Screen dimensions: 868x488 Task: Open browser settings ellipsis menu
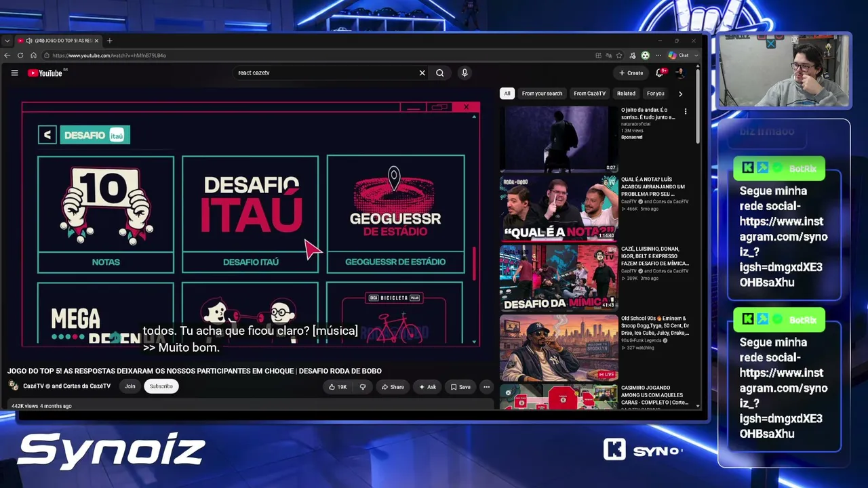pos(658,56)
